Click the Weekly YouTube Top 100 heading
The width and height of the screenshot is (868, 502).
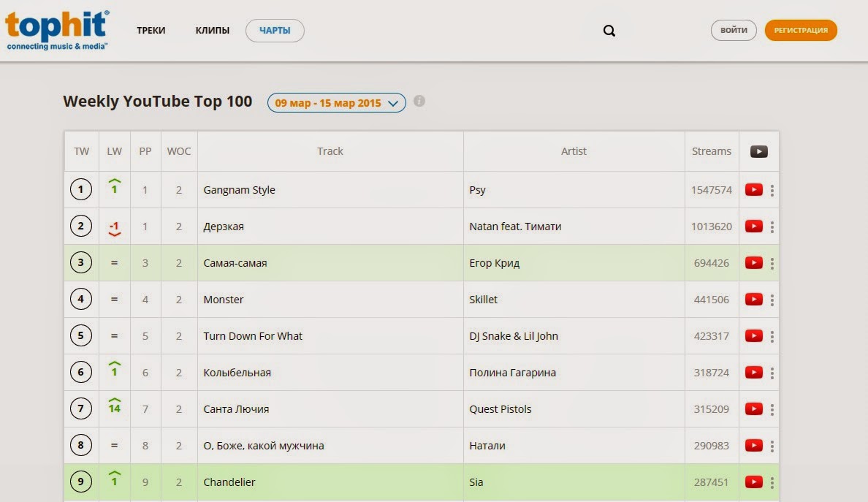(157, 102)
